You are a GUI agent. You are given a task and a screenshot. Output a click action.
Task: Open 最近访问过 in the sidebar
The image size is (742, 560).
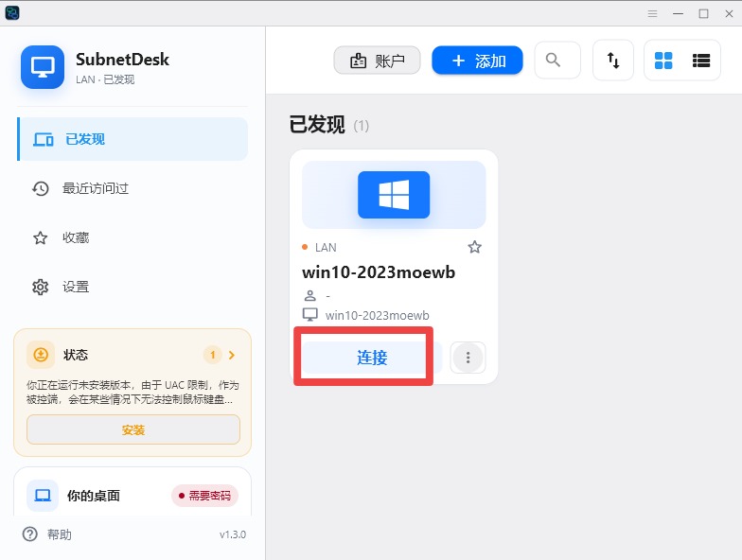click(132, 188)
